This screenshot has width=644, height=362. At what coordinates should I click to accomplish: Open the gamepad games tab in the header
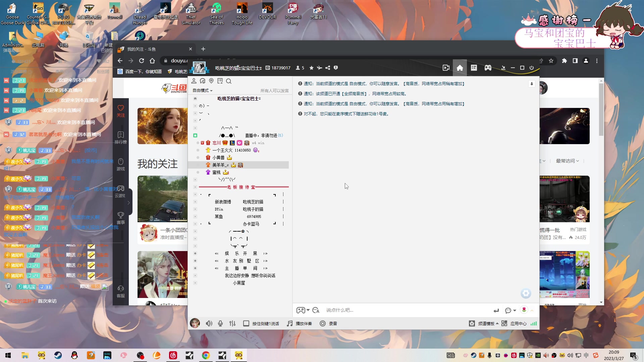488,68
